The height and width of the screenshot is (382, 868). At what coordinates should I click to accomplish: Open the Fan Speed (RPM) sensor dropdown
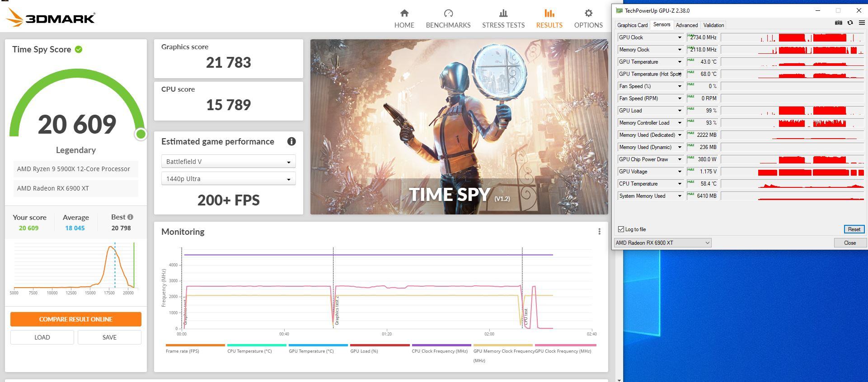click(x=679, y=98)
